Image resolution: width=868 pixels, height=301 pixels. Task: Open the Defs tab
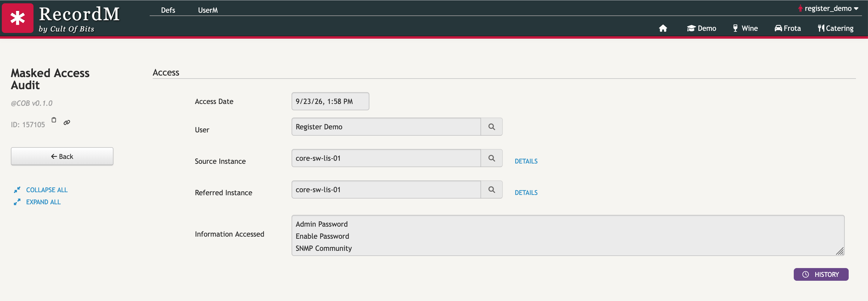[x=168, y=10]
